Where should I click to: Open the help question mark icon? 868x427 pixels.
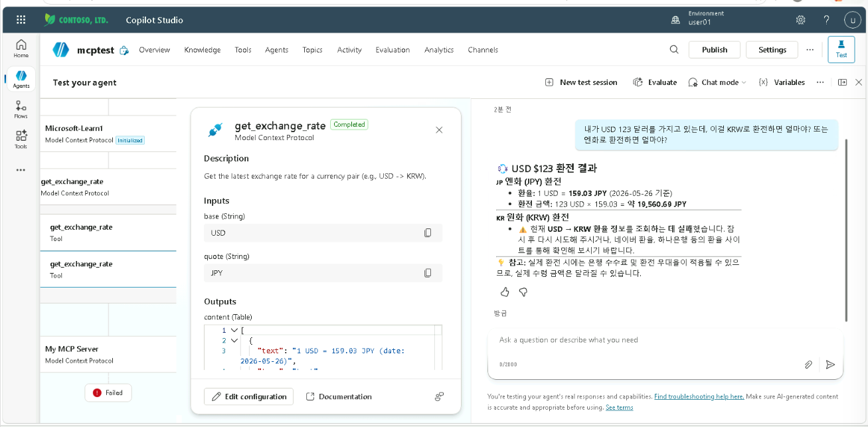(x=827, y=20)
